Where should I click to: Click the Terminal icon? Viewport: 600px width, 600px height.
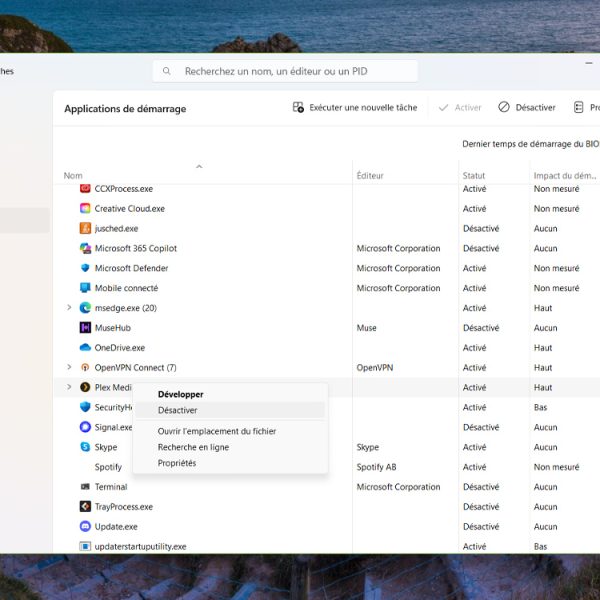point(85,487)
